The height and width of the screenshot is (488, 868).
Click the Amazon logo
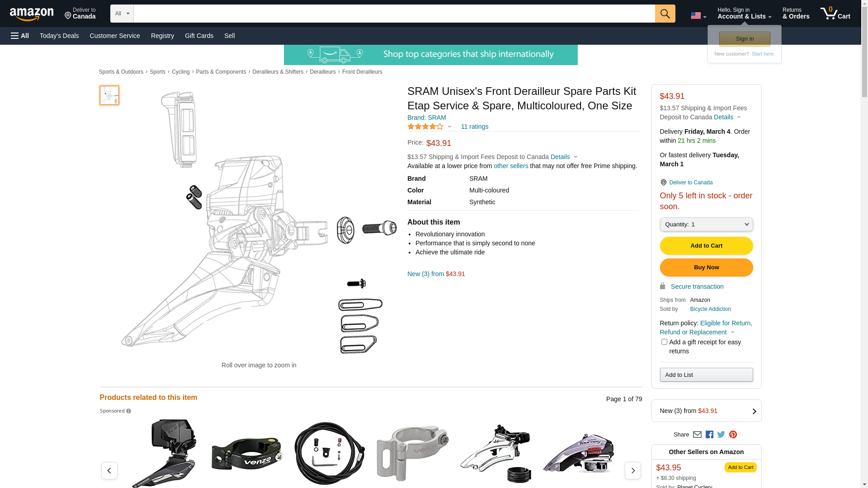(x=32, y=14)
